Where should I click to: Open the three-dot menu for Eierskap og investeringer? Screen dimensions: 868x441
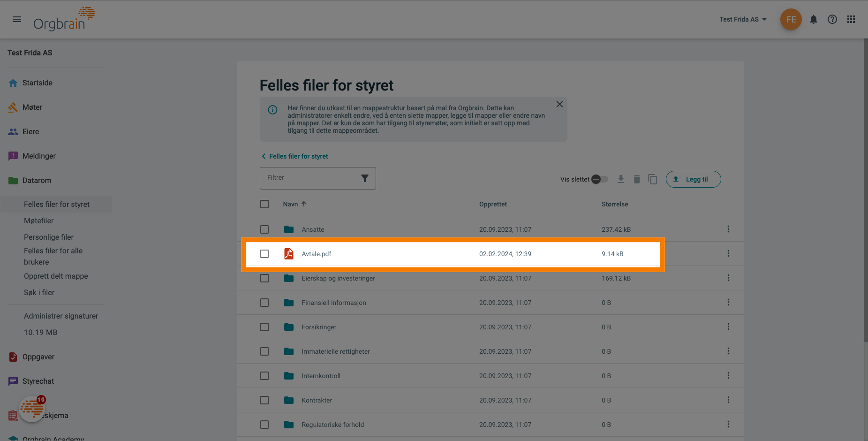point(728,278)
